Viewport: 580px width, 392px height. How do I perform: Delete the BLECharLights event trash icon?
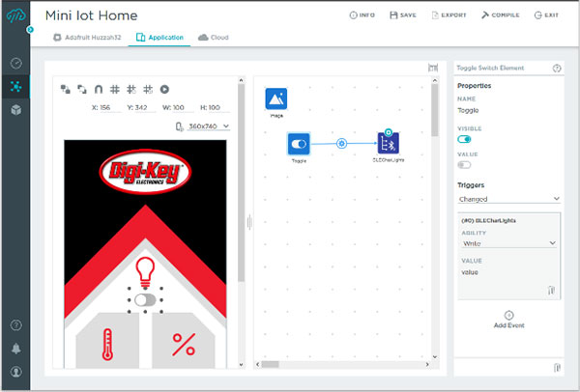[x=551, y=291]
